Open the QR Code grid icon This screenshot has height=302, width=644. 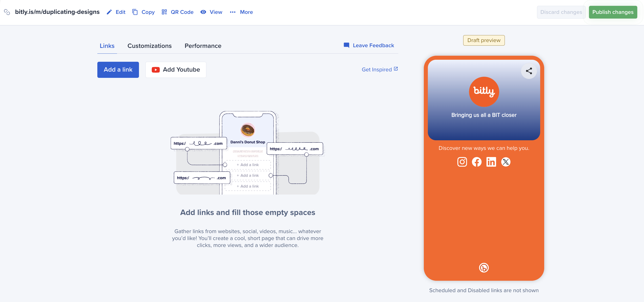coord(164,12)
